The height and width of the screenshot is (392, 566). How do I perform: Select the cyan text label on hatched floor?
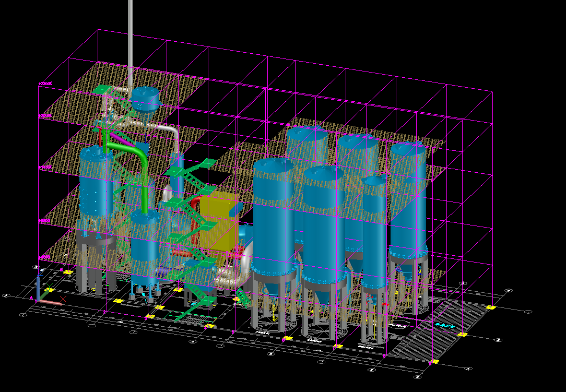pyautogui.click(x=445, y=326)
